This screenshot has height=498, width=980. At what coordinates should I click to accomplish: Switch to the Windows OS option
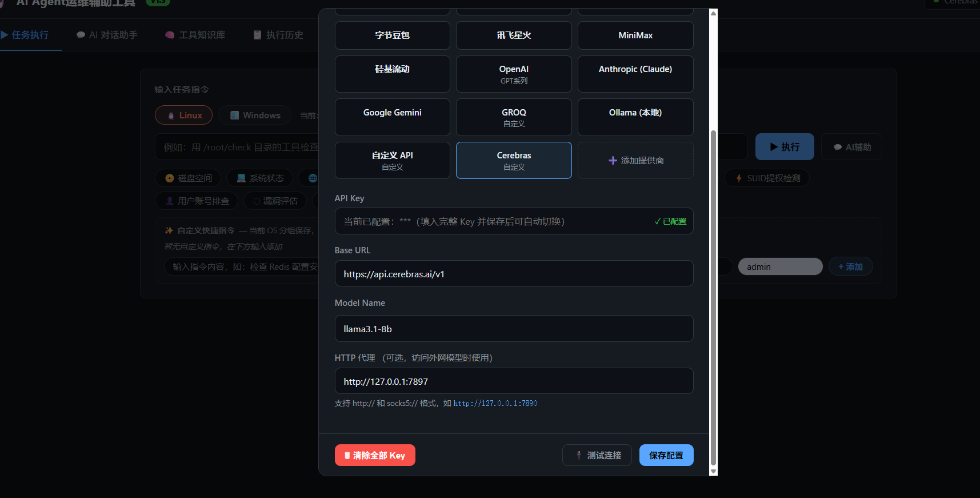tap(255, 115)
